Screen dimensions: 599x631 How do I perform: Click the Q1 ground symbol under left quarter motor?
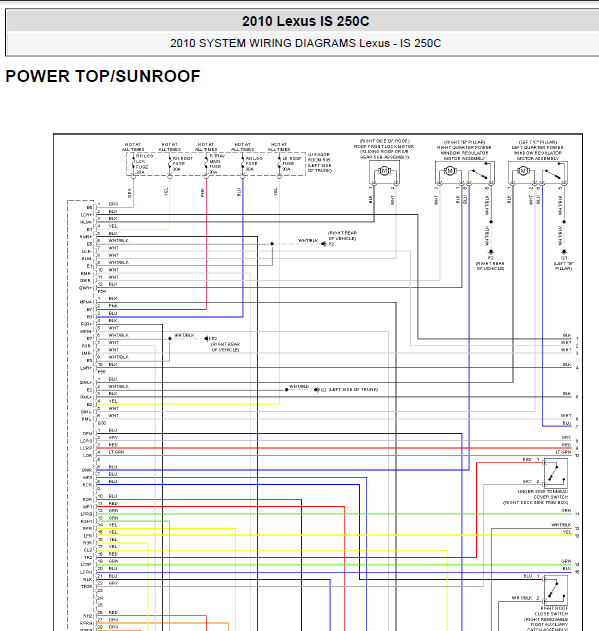pos(564,252)
